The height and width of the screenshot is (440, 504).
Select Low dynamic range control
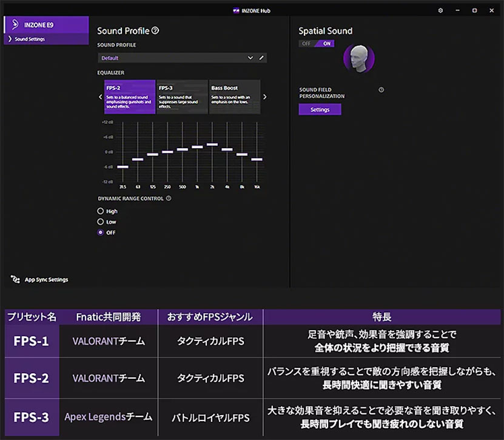pyautogui.click(x=101, y=222)
